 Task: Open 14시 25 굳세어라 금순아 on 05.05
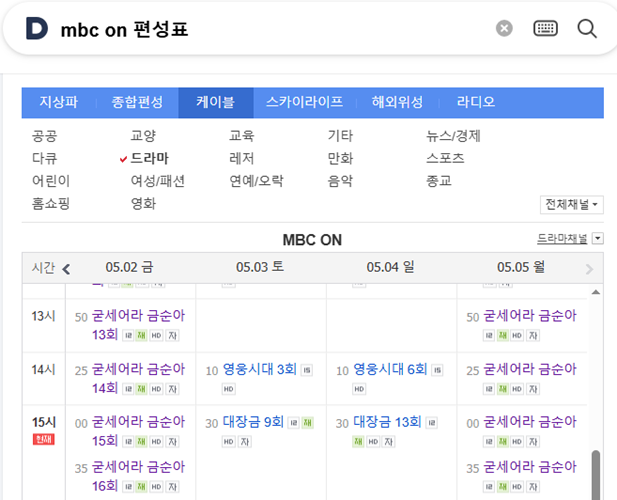(530, 369)
